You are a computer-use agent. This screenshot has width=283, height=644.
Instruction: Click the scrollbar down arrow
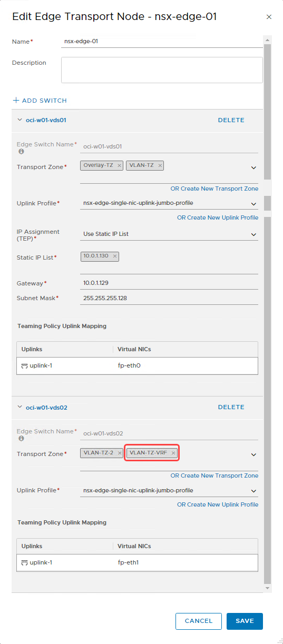tap(267, 587)
